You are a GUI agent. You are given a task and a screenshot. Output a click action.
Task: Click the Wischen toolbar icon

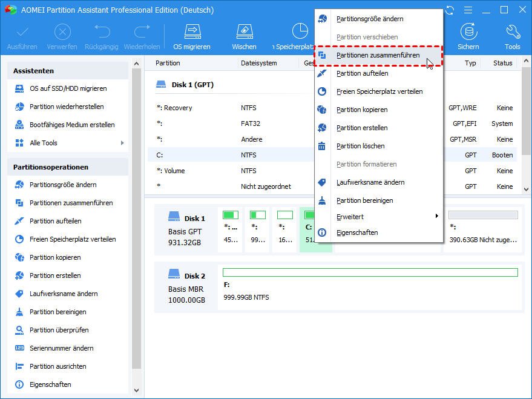point(245,31)
